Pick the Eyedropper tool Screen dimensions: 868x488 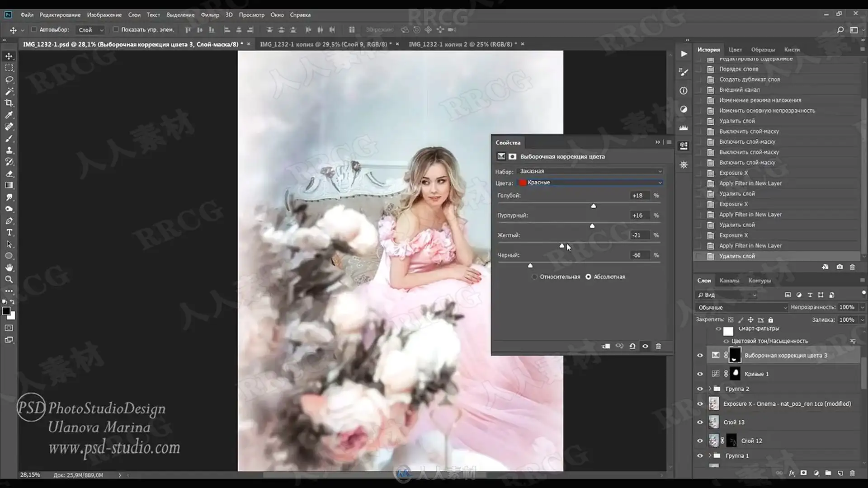coord(9,115)
